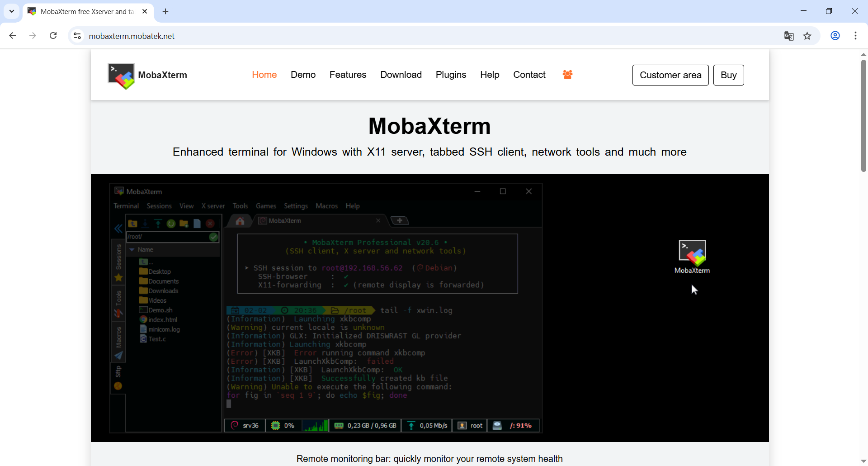Reload the current page

[53, 36]
